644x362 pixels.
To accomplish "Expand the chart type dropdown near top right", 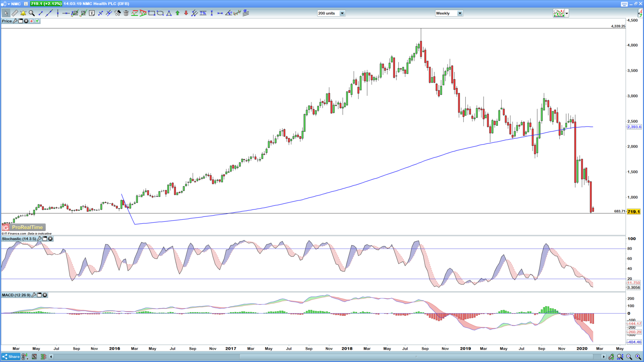I will [567, 13].
